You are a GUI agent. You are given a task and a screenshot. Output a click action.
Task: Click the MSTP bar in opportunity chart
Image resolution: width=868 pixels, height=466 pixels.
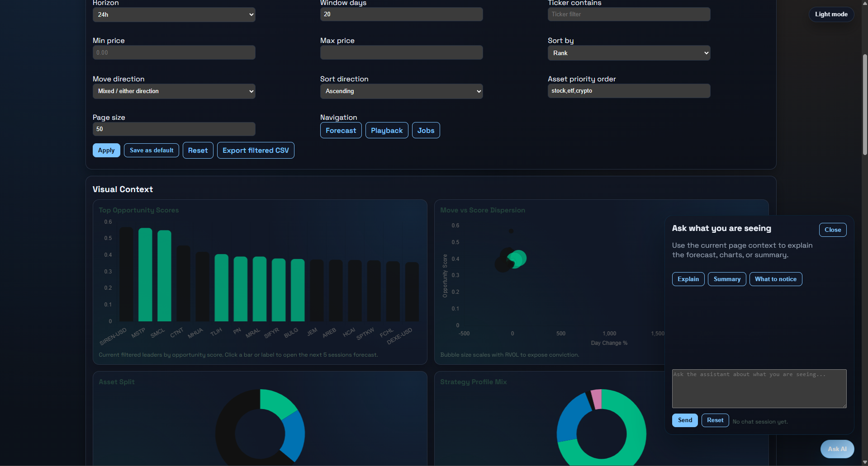tap(145, 275)
